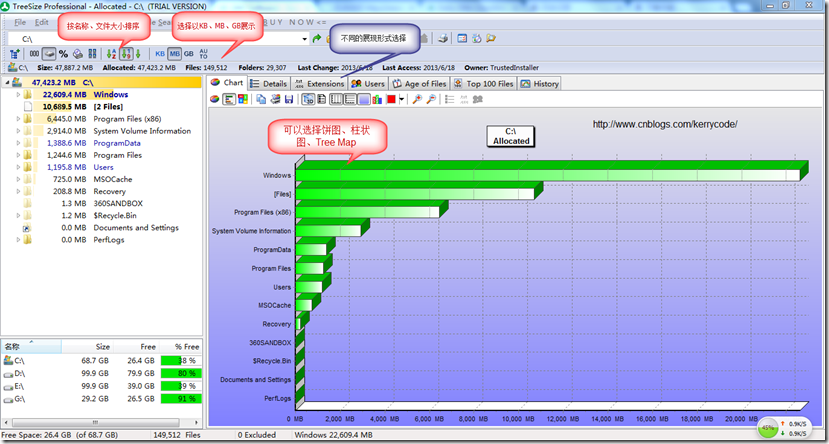Zoom out chart magnifier minus icon

[x=431, y=99]
